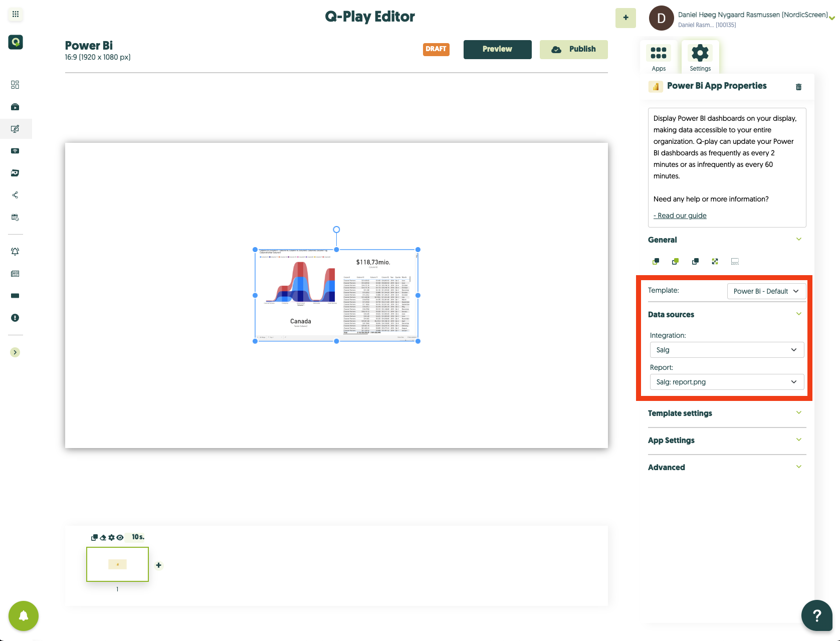This screenshot has height=641, width=840.
Task: Collapse the Data sources section
Action: (799, 314)
